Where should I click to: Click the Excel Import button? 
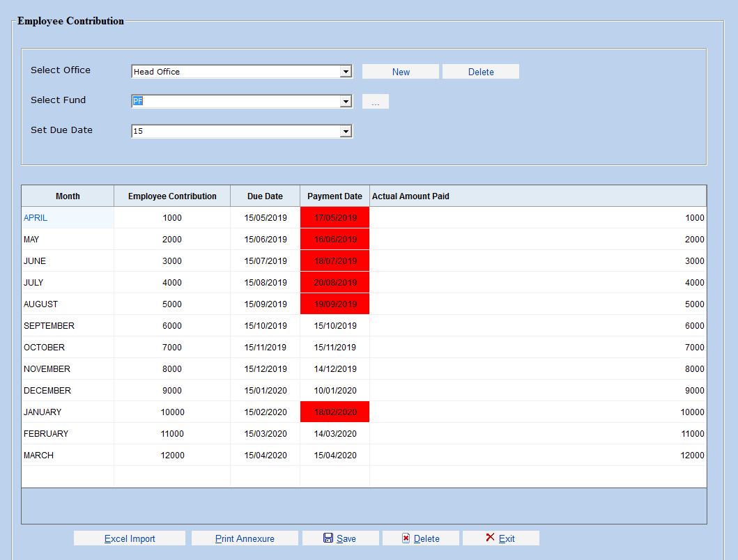[x=130, y=538]
